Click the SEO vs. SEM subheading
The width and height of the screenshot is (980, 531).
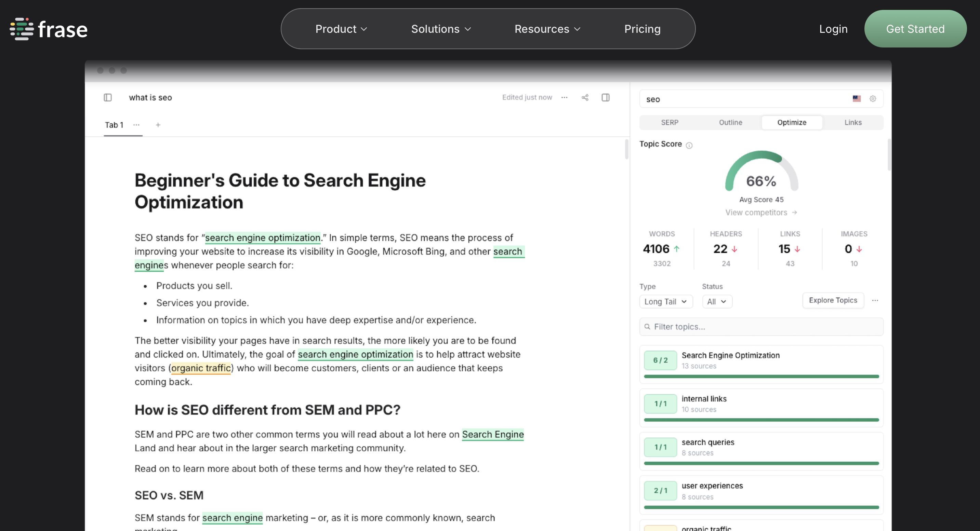[x=169, y=495]
